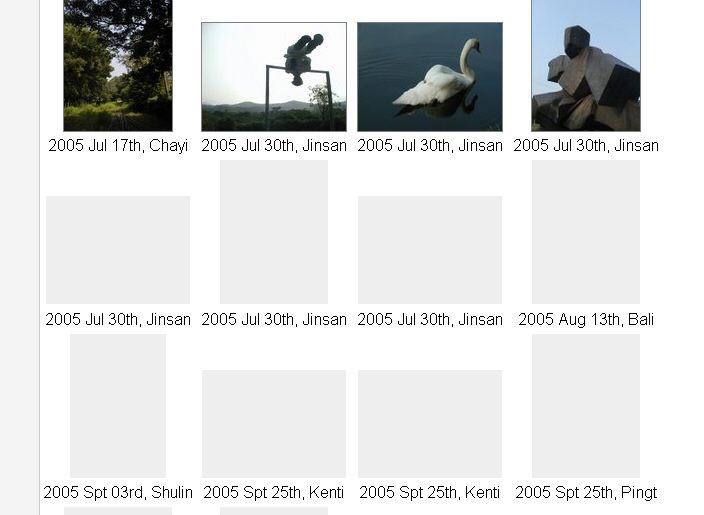Select the placeholder thumbnail above 'Spt 03rd, Shulin'
This screenshot has width=704, height=515.
point(118,406)
